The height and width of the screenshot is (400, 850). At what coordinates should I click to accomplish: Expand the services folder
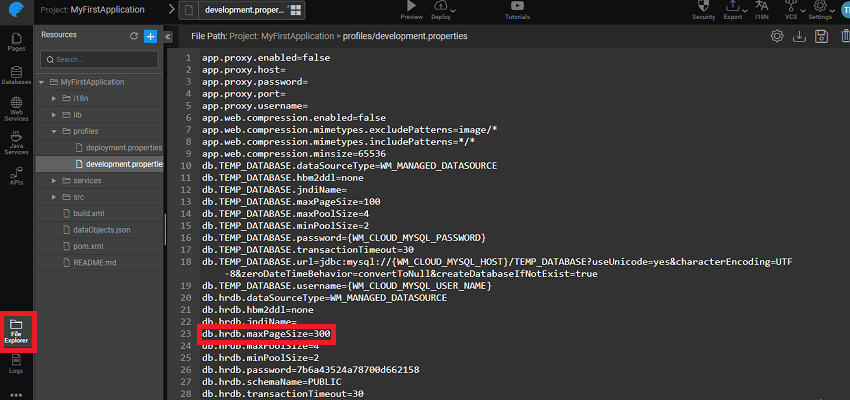point(55,180)
